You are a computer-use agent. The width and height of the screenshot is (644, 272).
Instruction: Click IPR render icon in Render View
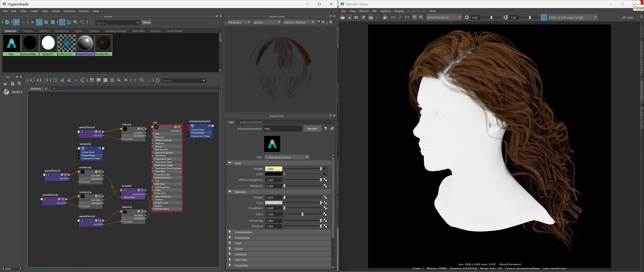pyautogui.click(x=371, y=17)
